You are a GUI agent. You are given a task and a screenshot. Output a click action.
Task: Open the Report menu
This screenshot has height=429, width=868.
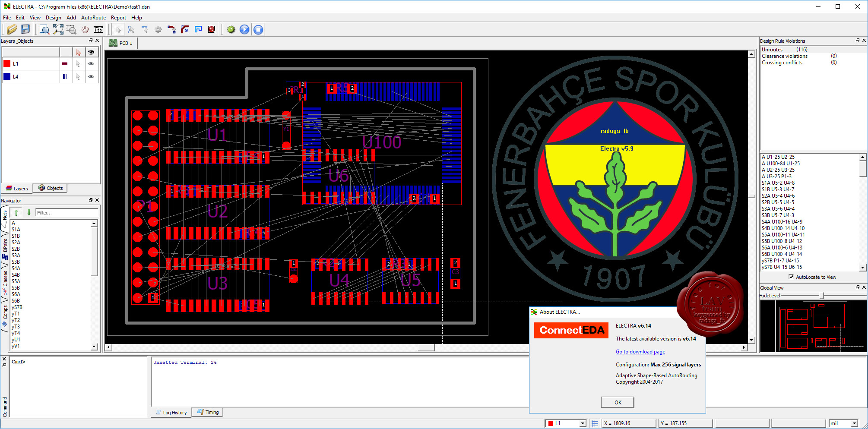point(118,18)
